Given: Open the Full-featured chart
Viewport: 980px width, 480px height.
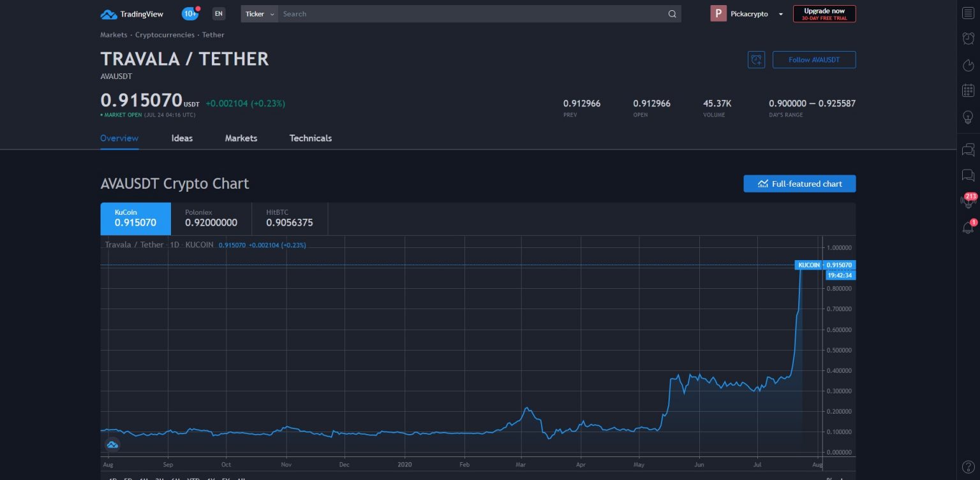Looking at the screenshot, I should click(x=799, y=184).
